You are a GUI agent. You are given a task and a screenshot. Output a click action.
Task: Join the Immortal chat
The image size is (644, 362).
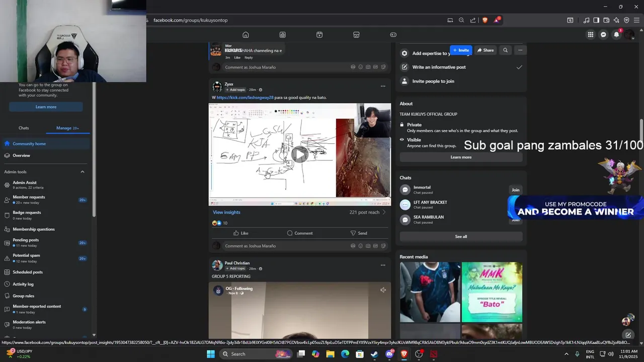pos(515,190)
